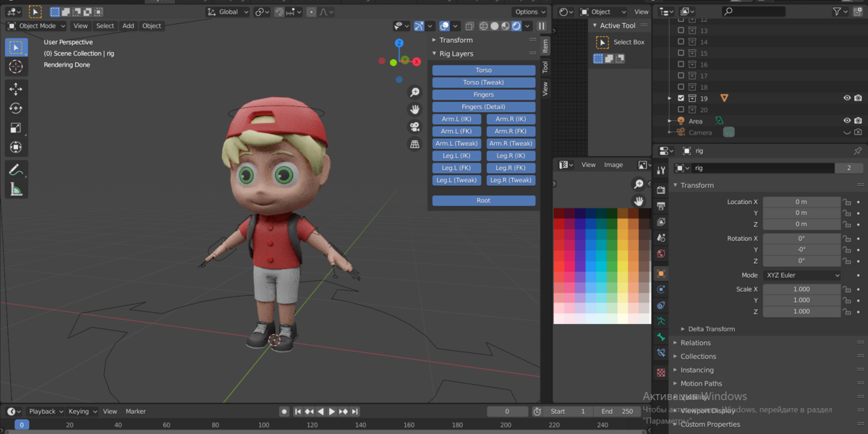Open the Render properties tab icon

pos(661,190)
